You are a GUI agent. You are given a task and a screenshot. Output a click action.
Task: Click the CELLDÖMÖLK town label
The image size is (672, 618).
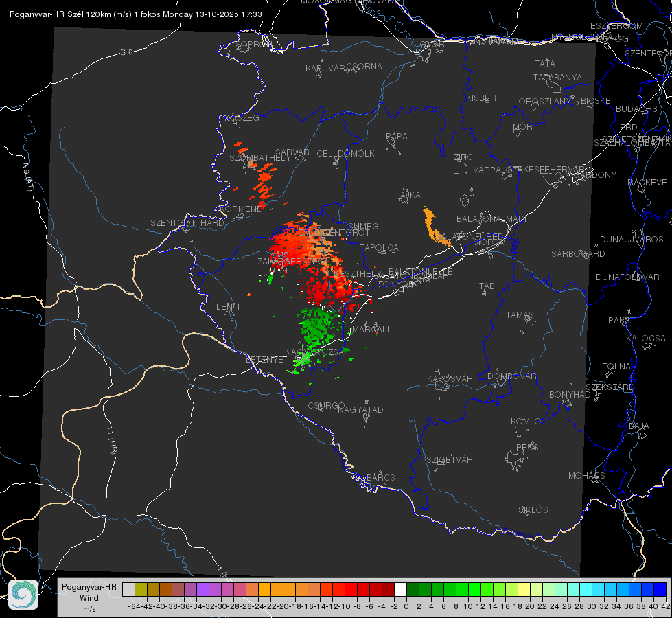pyautogui.click(x=346, y=154)
